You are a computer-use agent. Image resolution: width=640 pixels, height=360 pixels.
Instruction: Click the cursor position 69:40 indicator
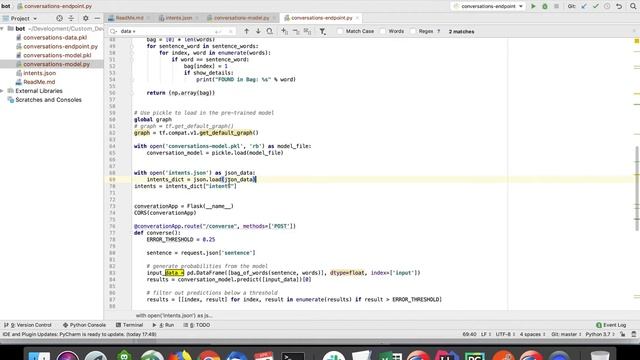click(x=469, y=334)
